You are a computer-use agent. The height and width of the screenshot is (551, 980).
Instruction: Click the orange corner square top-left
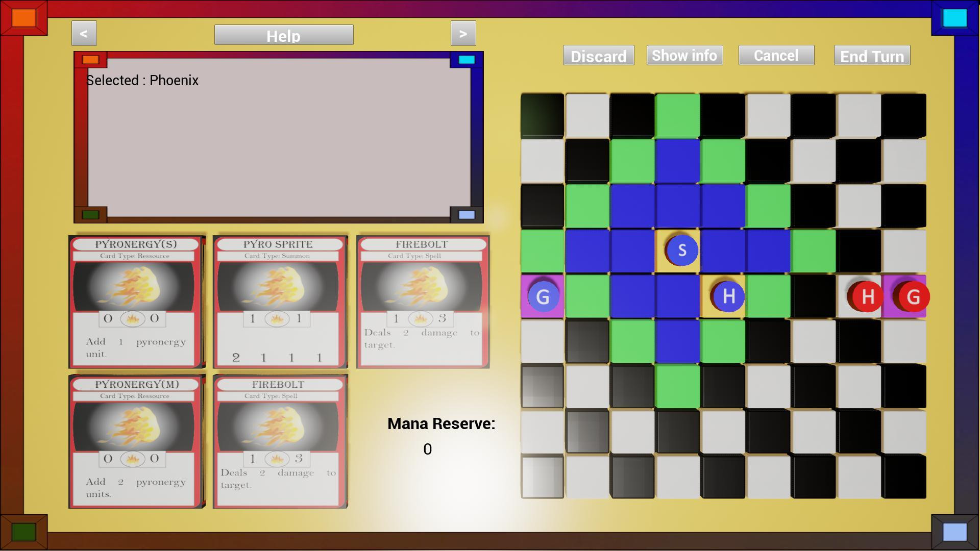coord(23,17)
